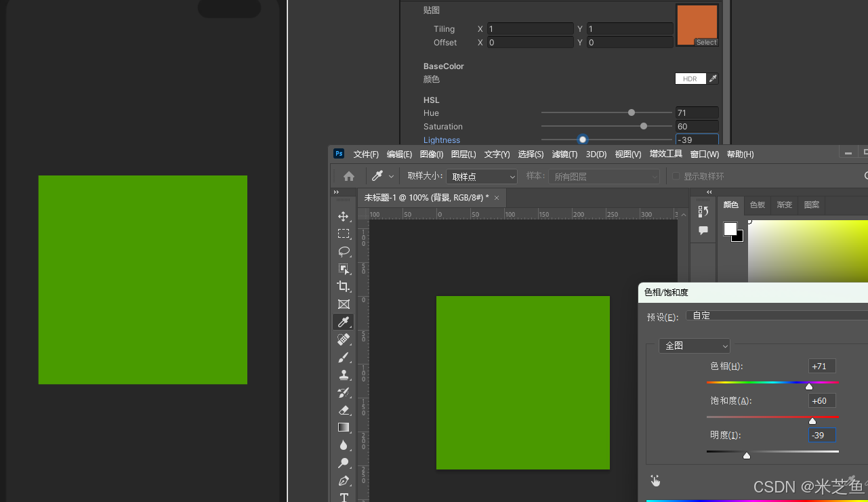Click the Tiling X input field
Screen dimensions: 868x502
pyautogui.click(x=530, y=29)
